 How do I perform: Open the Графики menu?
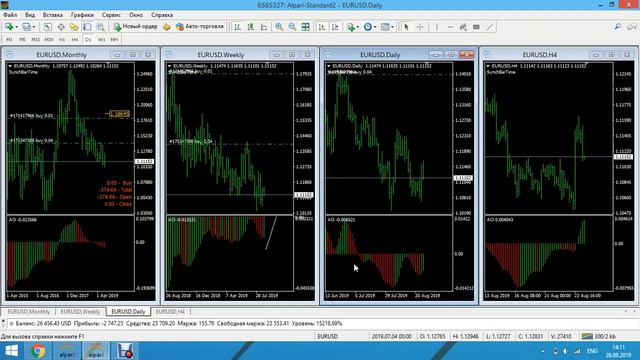[x=82, y=15]
